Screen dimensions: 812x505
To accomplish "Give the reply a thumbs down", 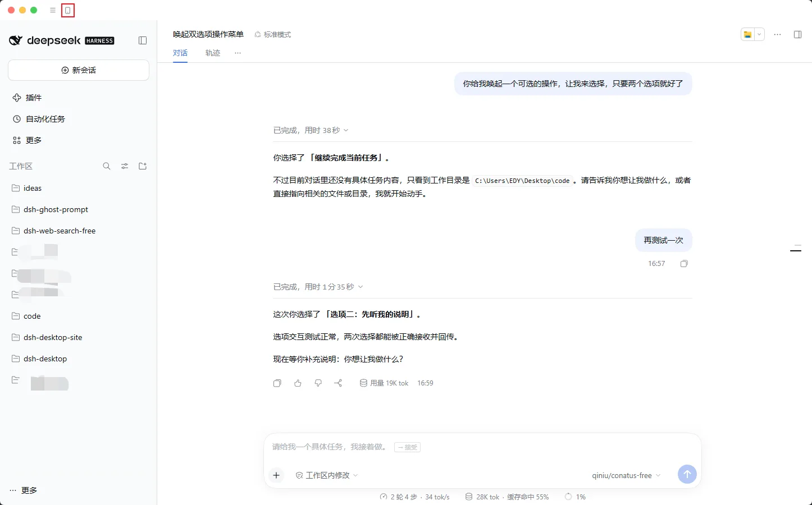I will 318,383.
